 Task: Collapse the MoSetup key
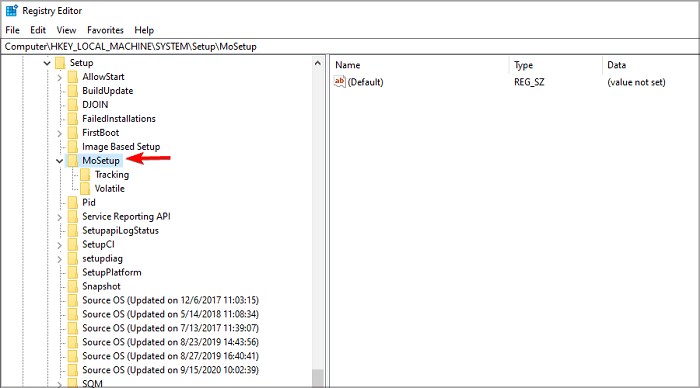coord(59,161)
